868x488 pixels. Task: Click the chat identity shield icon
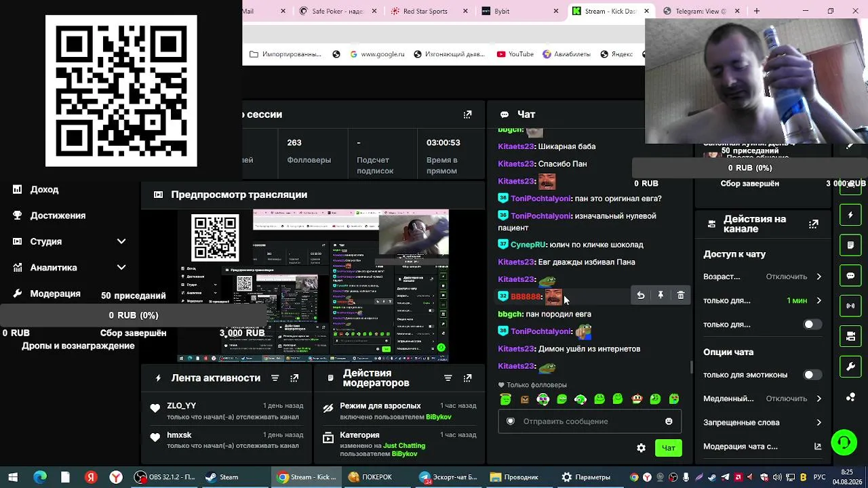click(x=511, y=421)
